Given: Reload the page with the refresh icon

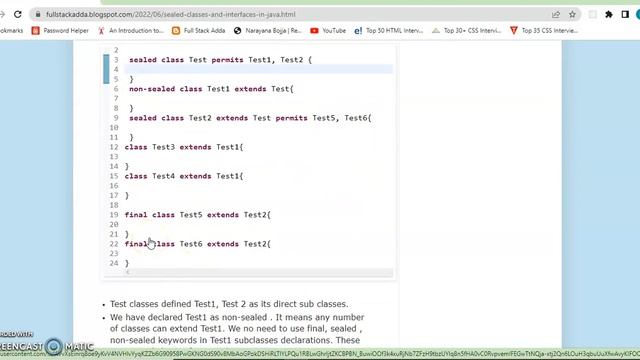Looking at the screenshot, I should (18, 14).
